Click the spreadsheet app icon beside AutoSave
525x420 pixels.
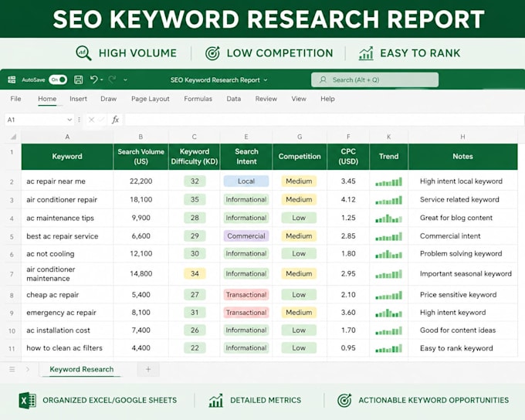click(x=12, y=80)
